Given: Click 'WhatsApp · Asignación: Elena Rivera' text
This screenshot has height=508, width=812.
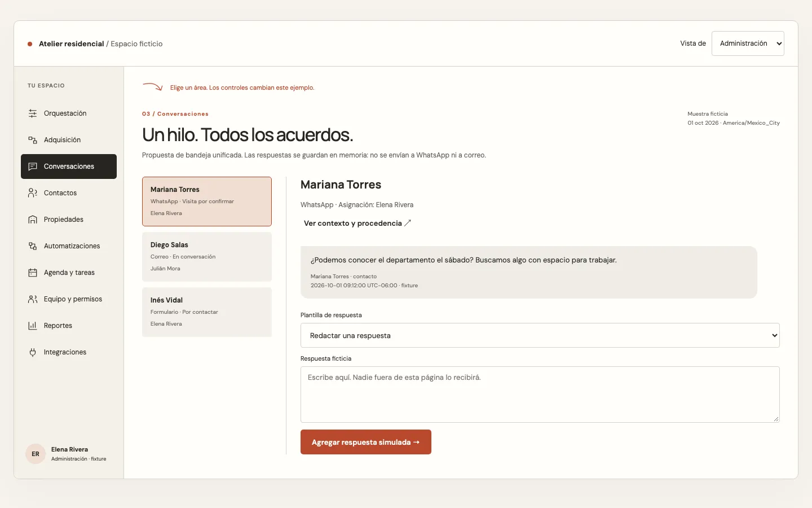Looking at the screenshot, I should pyautogui.click(x=357, y=205).
